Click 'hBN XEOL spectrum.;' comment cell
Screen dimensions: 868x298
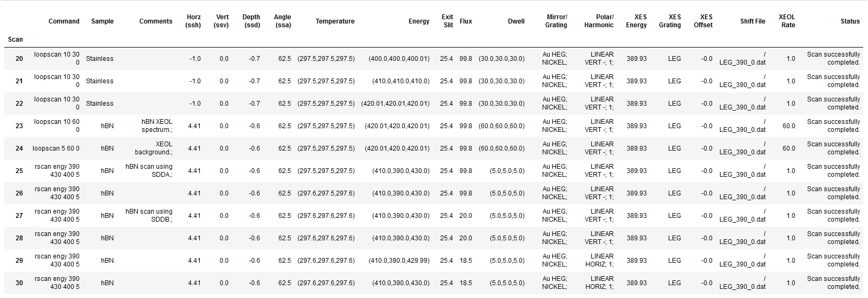pyautogui.click(x=157, y=126)
